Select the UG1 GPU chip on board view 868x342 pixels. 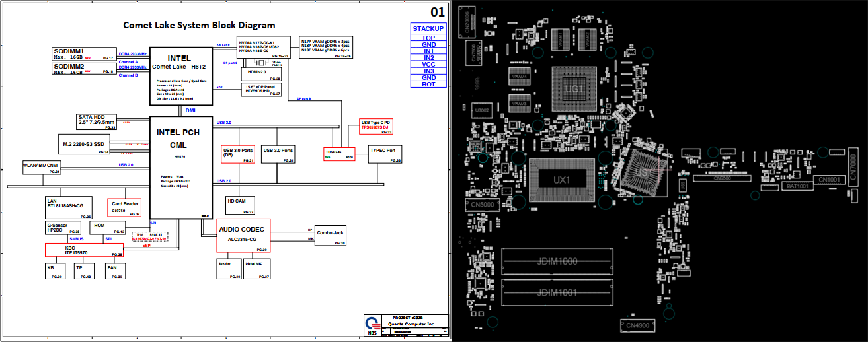[x=574, y=89]
